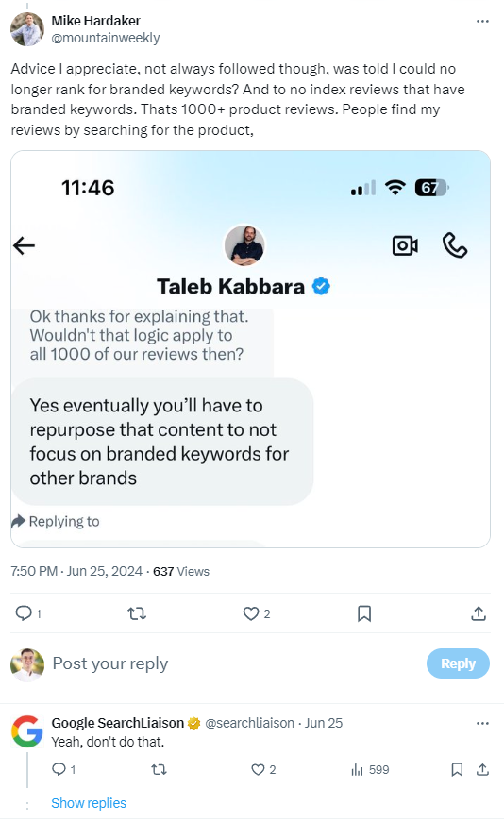Reply to the Google SearchLiaison comment

pos(59,769)
